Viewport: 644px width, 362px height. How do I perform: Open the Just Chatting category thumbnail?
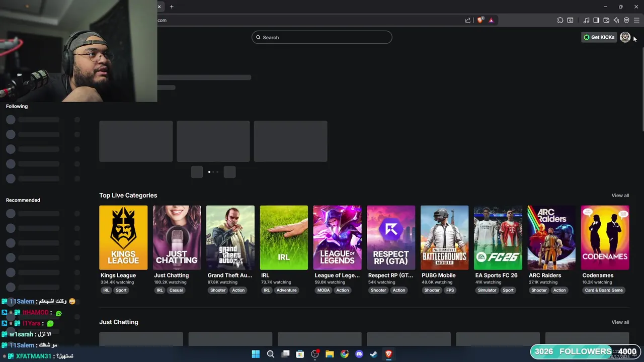click(x=177, y=237)
